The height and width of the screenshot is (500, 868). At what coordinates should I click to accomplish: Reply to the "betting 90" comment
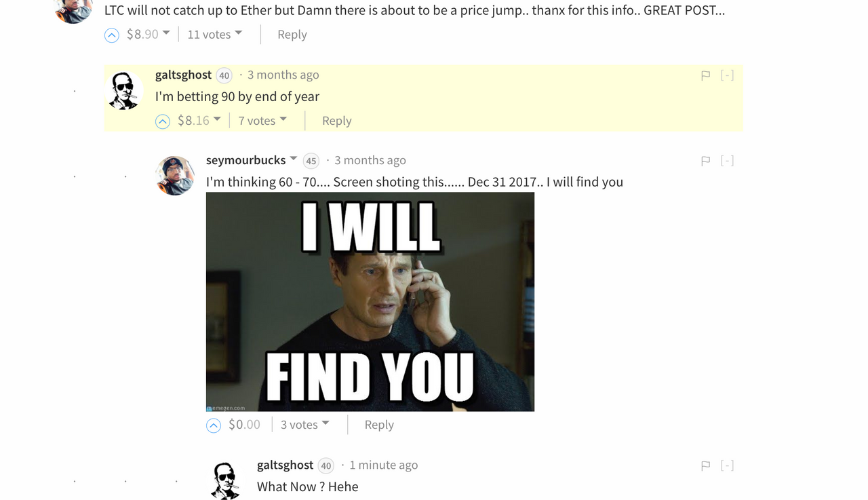336,120
